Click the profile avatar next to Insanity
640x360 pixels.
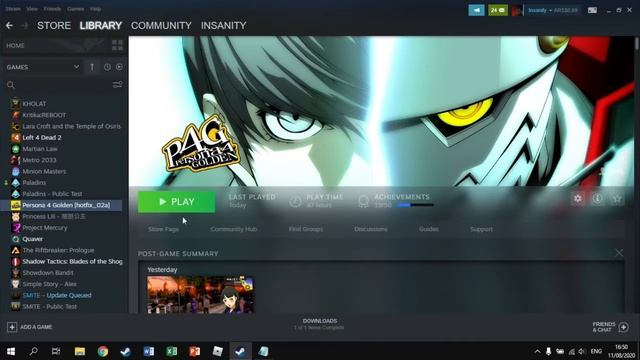(517, 10)
